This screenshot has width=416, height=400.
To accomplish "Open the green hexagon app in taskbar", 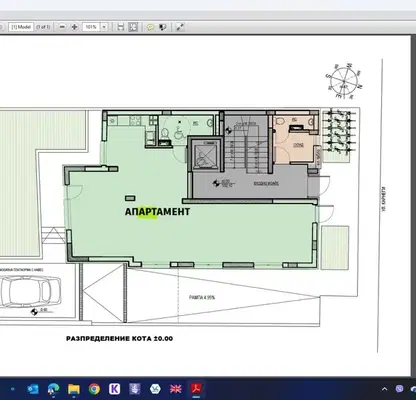I will point(155,389).
